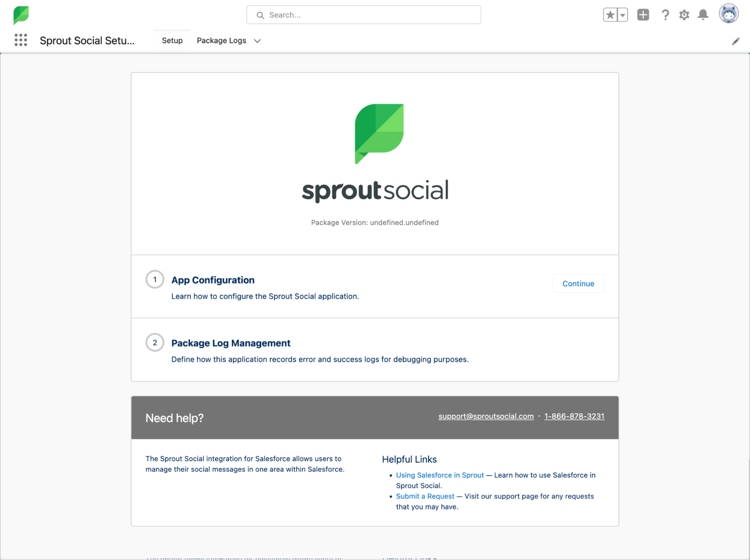750x560 pixels.
Task: Select the Setup tab
Action: pyautogui.click(x=172, y=41)
